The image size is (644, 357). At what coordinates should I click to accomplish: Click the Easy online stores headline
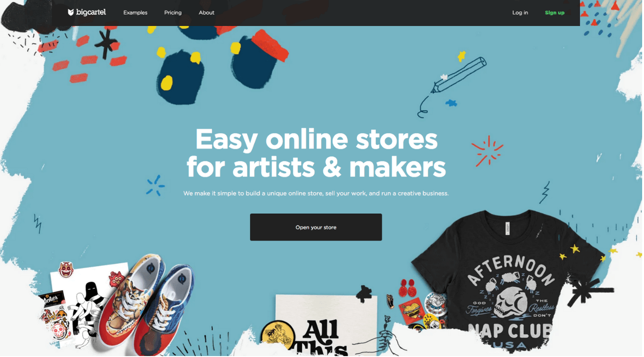316,153
